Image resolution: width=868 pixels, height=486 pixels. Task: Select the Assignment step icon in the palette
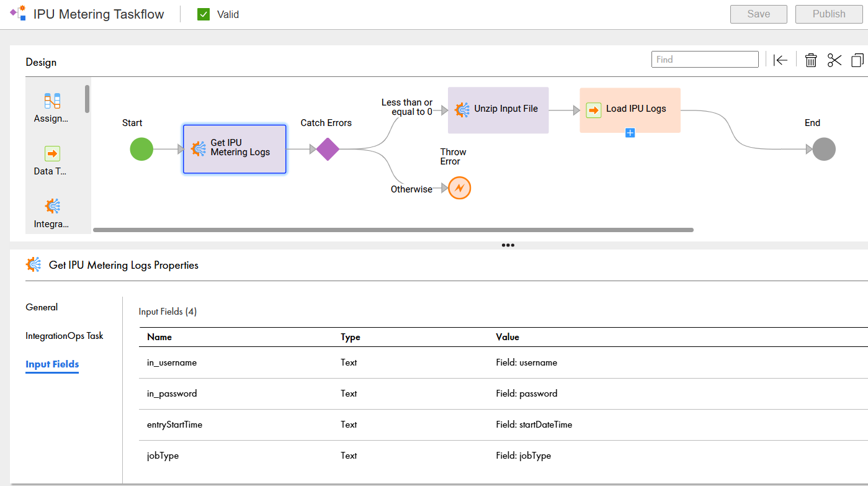point(52,101)
